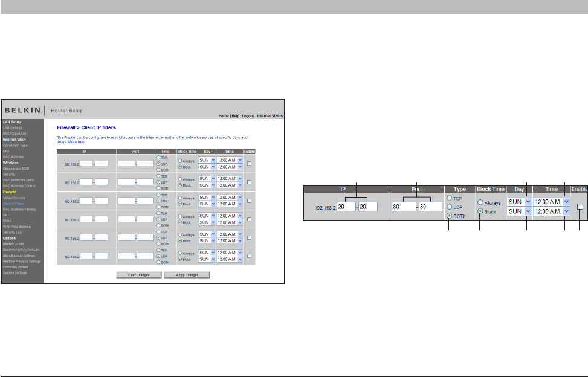
Task: Open lower SUN dropdown in enlarged row
Action: click(x=519, y=211)
